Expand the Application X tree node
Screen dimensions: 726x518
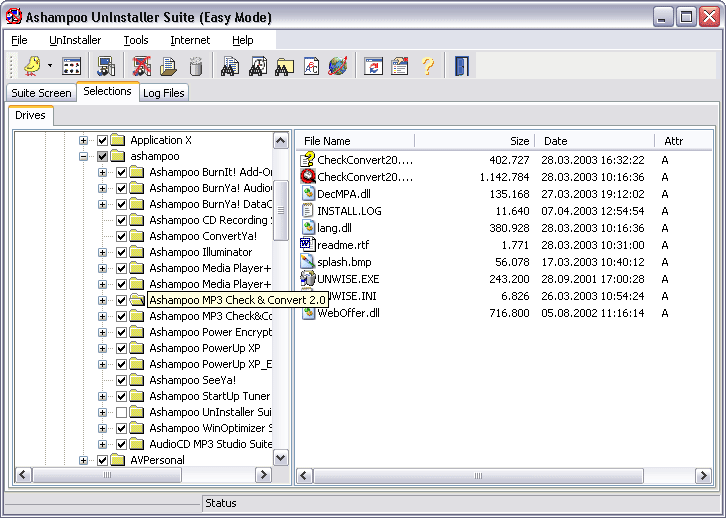tap(83, 140)
